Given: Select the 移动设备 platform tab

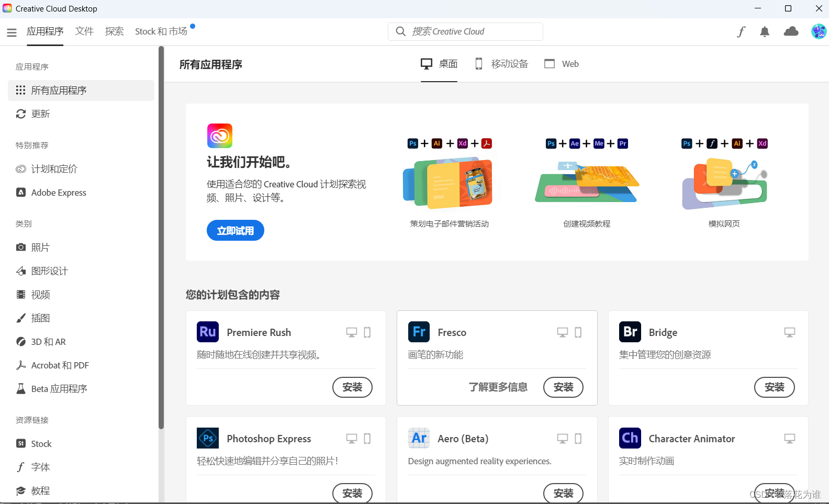Looking at the screenshot, I should [501, 64].
